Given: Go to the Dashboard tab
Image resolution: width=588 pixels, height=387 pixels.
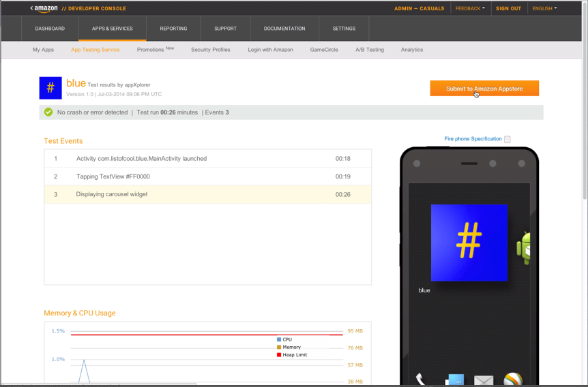Looking at the screenshot, I should click(50, 29).
